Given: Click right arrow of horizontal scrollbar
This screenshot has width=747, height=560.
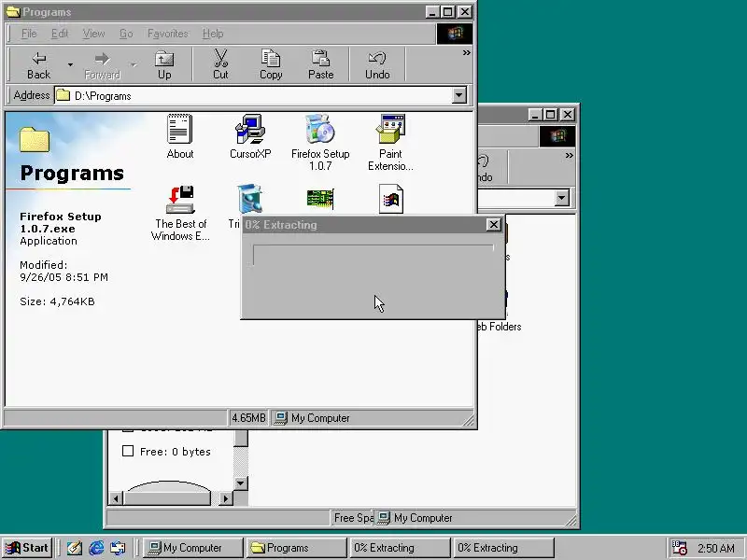Looking at the screenshot, I should point(226,498).
